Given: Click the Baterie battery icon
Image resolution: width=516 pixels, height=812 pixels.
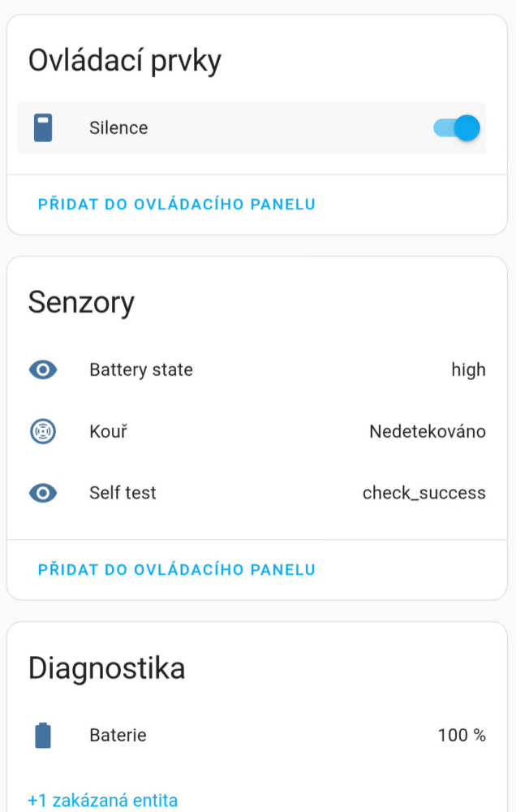Looking at the screenshot, I should point(43,736).
